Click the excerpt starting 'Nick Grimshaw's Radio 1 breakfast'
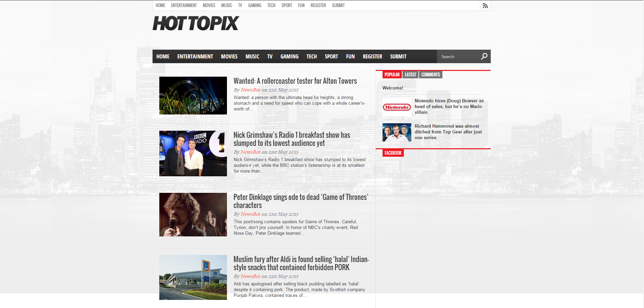 point(300,165)
